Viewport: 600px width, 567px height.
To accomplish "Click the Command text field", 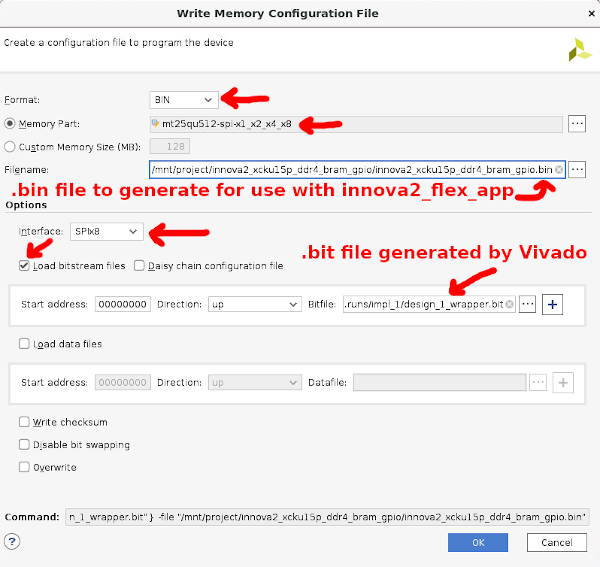I will tap(328, 517).
